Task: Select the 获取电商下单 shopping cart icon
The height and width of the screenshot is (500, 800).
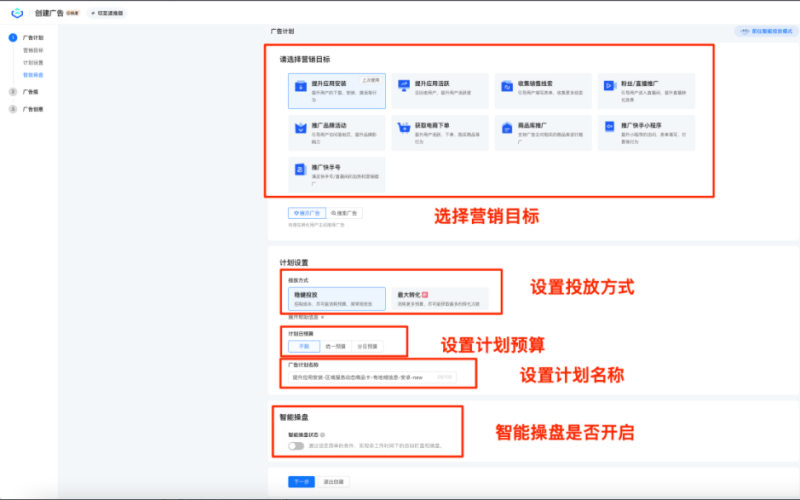Action: coord(404,128)
